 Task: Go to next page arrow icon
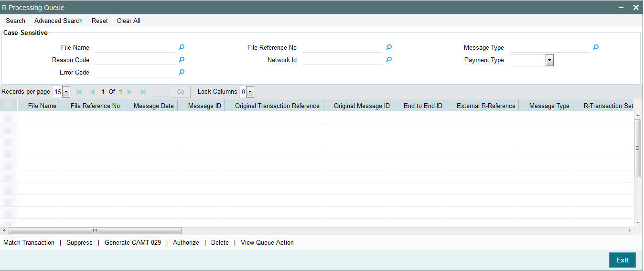pos(129,92)
